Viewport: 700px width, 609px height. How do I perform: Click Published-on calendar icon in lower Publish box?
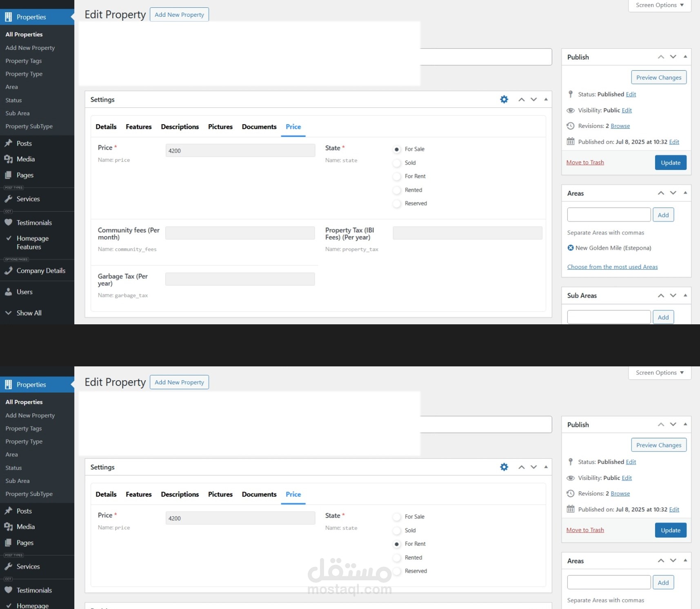(571, 509)
